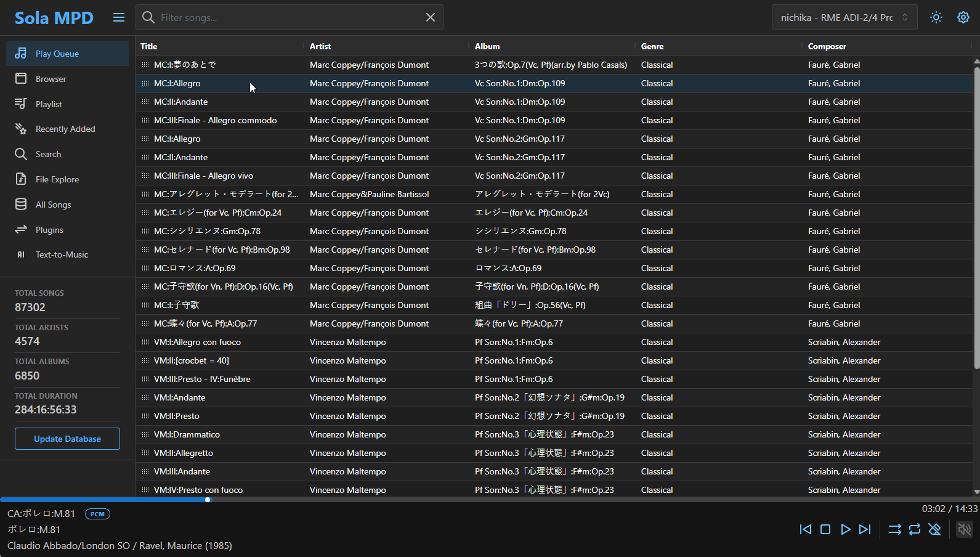980x557 pixels.
Task: Stop playback
Action: (x=825, y=529)
